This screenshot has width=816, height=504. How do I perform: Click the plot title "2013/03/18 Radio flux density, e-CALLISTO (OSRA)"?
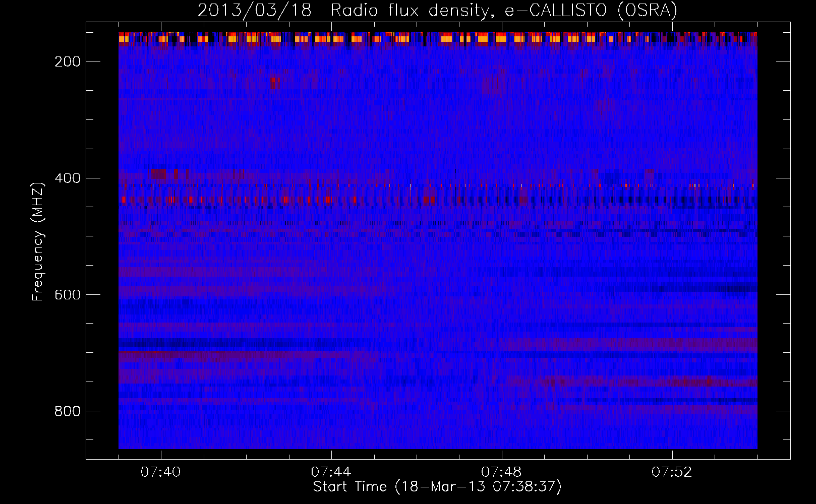tap(437, 11)
